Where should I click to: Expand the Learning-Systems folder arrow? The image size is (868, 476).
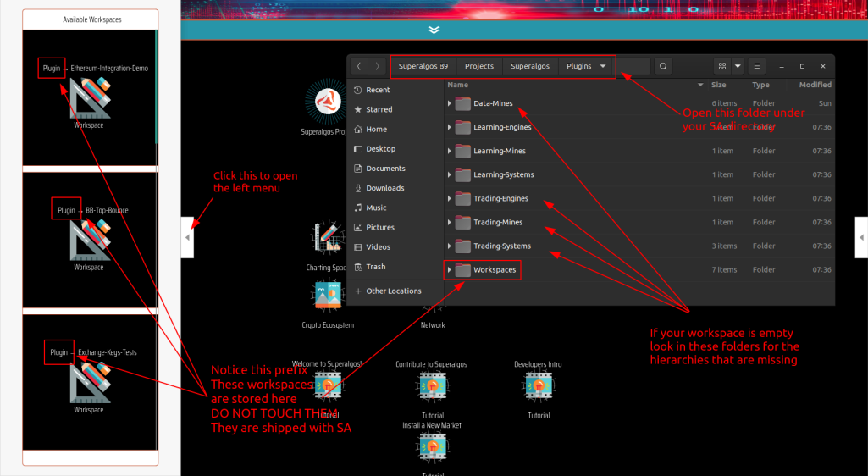point(449,175)
